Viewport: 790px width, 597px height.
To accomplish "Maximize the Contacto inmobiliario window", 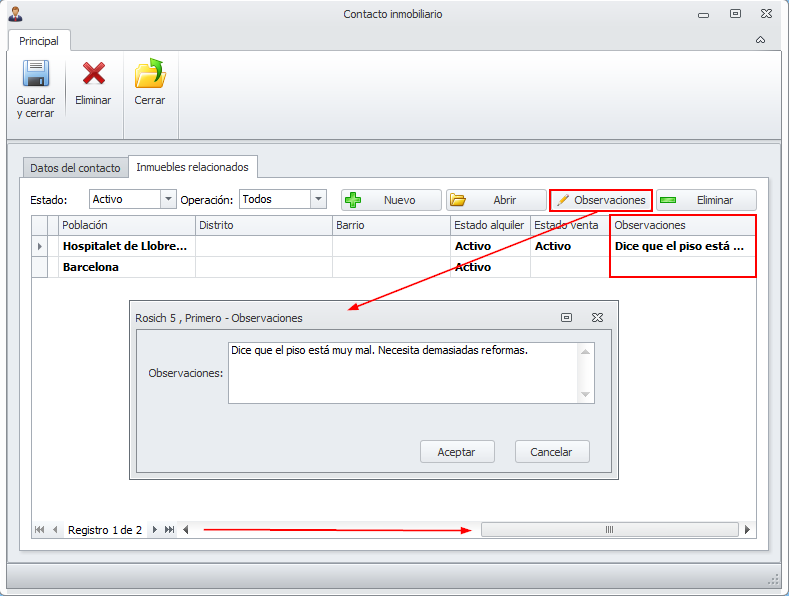I will coord(735,14).
